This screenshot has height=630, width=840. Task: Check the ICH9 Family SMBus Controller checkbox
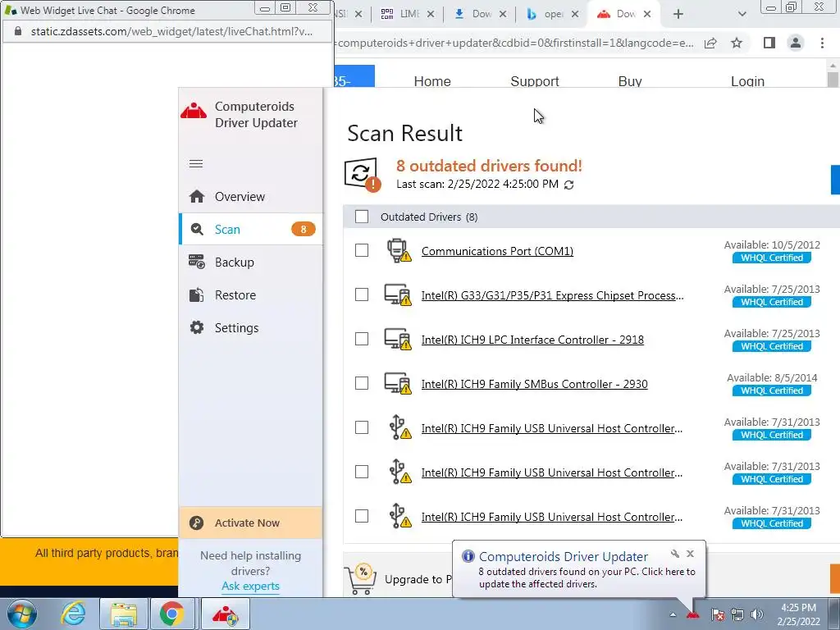[x=362, y=383]
